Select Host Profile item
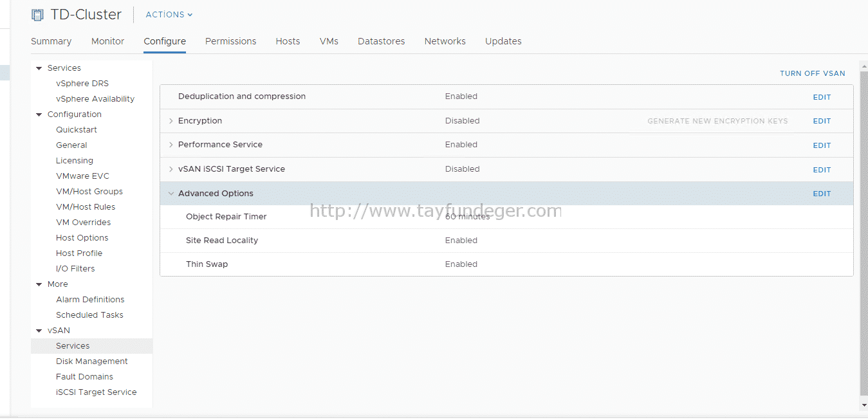 [x=79, y=253]
